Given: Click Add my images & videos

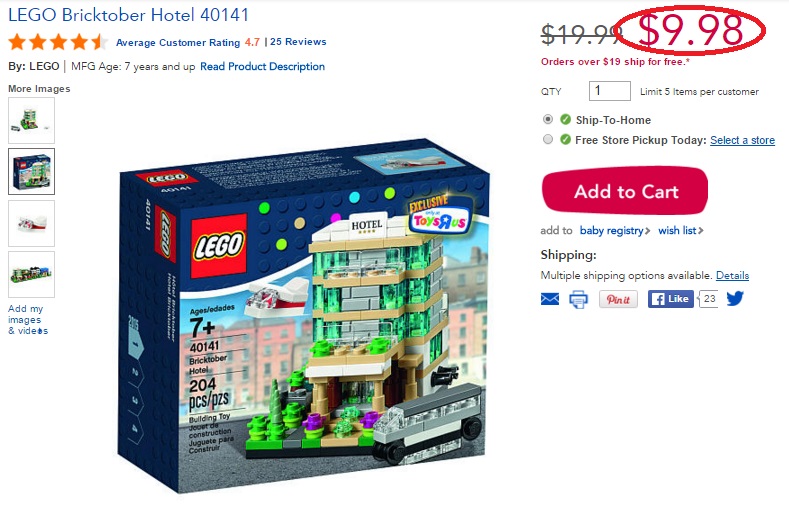Looking at the screenshot, I should [x=28, y=320].
